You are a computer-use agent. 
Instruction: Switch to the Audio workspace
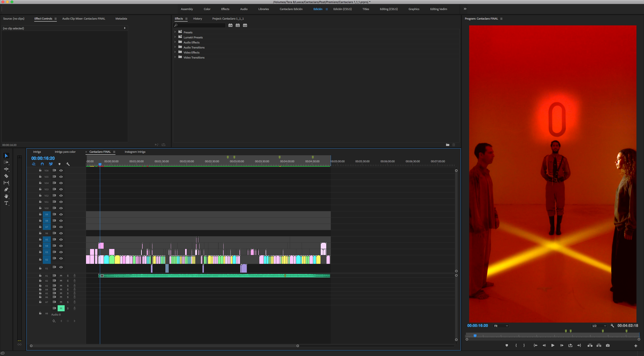pos(244,9)
